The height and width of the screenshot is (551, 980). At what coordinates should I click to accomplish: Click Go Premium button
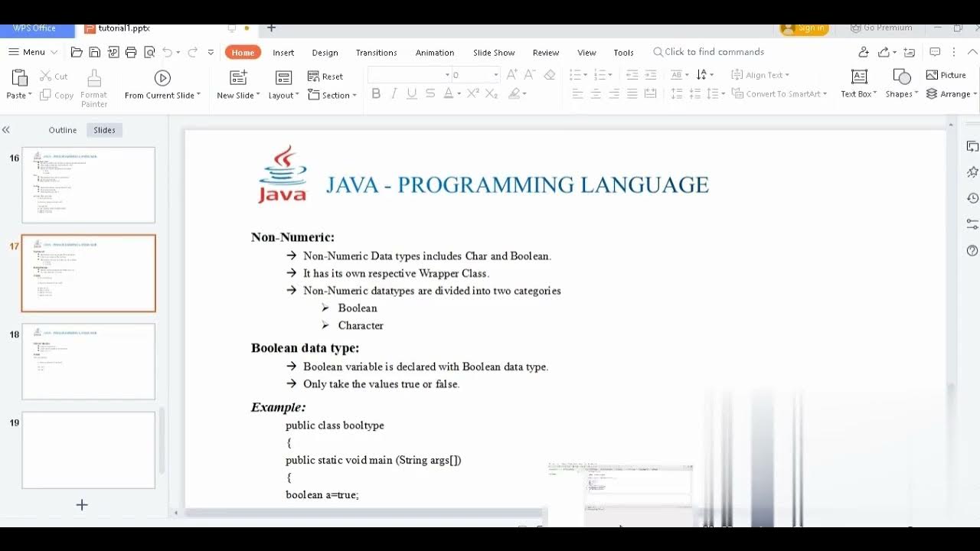tap(881, 28)
